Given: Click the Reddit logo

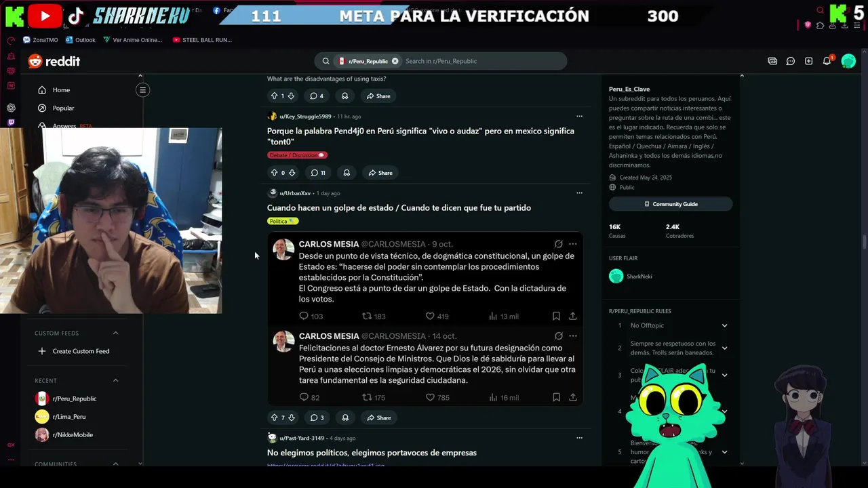Looking at the screenshot, I should pyautogui.click(x=54, y=61).
